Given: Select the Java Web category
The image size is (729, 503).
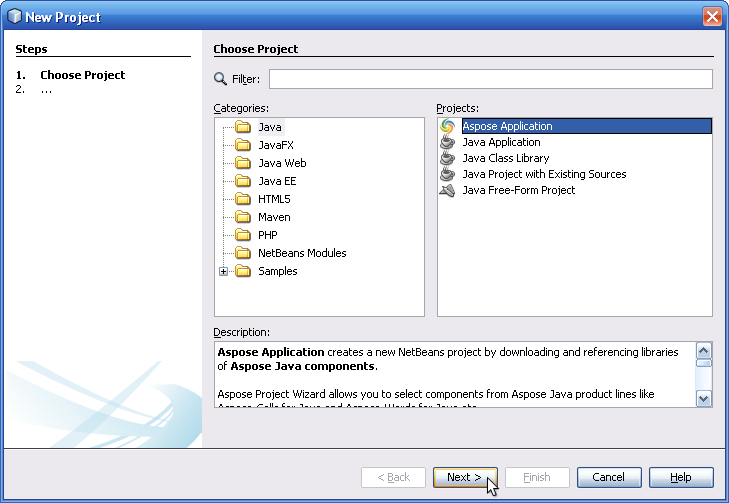Looking at the screenshot, I should tap(282, 163).
